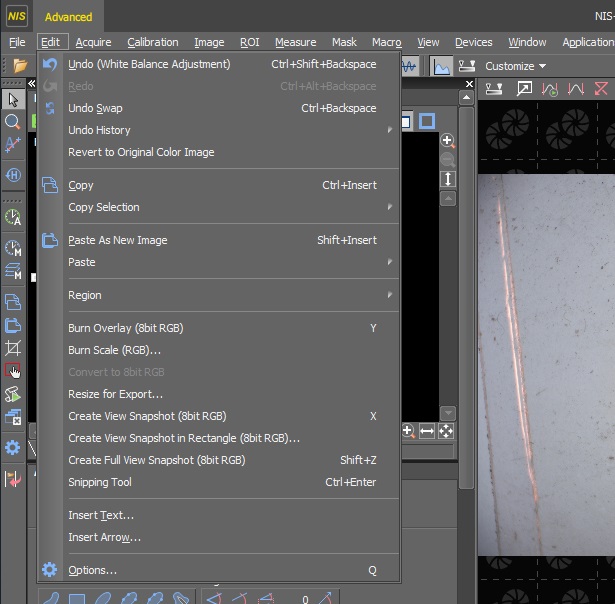Screen dimensions: 615x604
Task: Click Options... at bottom of Edit menu
Action: click(x=92, y=570)
